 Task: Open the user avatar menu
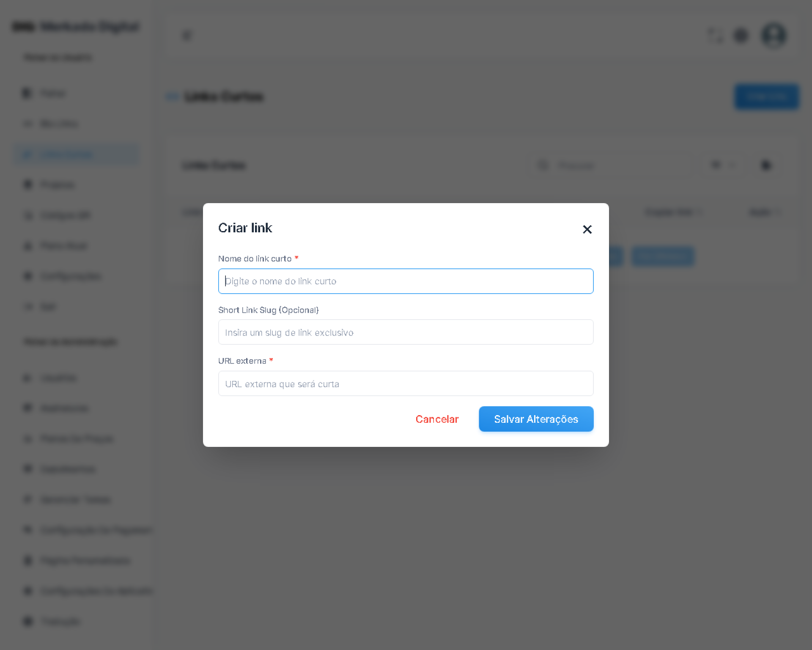pyautogui.click(x=774, y=36)
